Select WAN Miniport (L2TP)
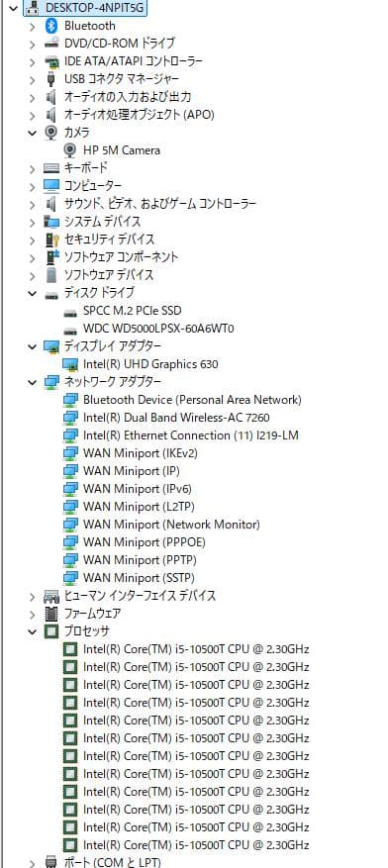 (139, 506)
